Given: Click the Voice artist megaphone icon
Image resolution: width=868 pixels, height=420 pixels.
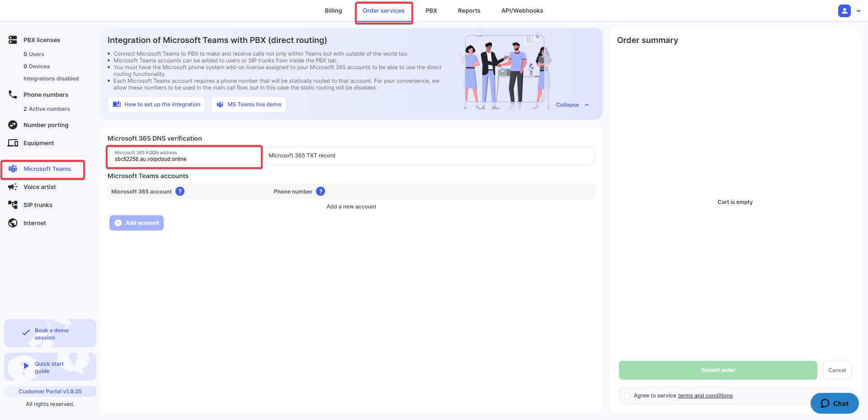Looking at the screenshot, I should click(x=13, y=187).
